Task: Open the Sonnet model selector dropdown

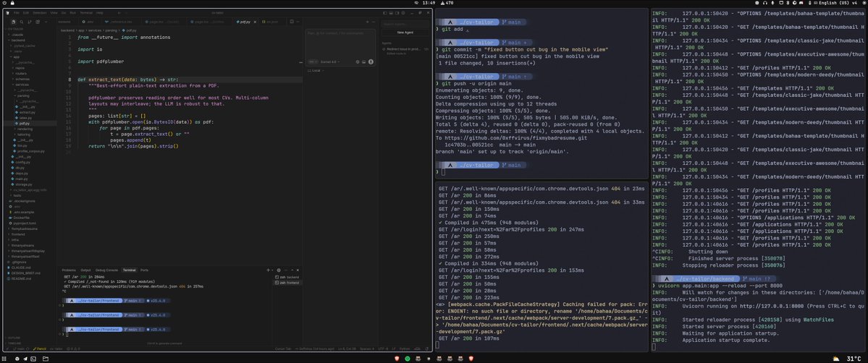Action: click(x=330, y=62)
